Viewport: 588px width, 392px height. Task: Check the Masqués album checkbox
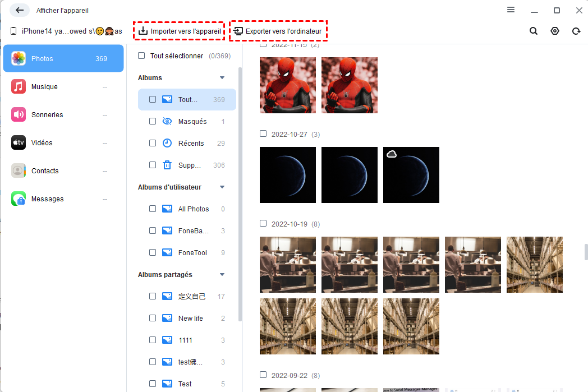point(153,121)
